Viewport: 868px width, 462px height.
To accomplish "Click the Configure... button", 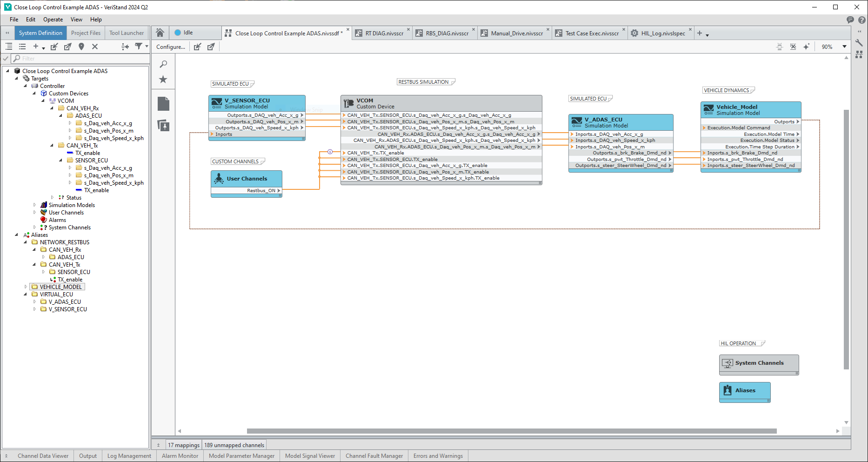I will pyautogui.click(x=171, y=47).
